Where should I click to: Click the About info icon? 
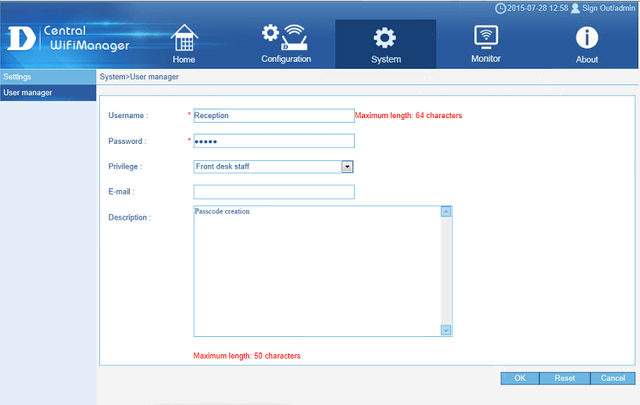pos(586,37)
